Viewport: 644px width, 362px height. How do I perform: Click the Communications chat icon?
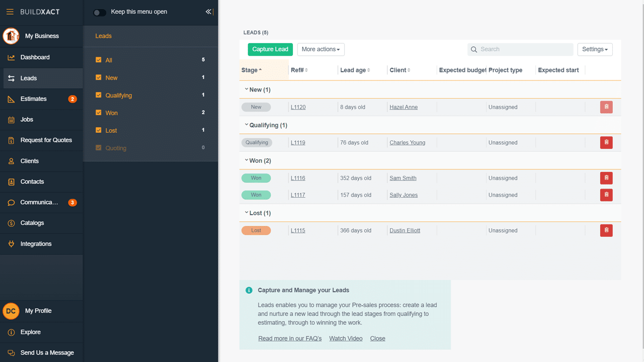pos(11,202)
